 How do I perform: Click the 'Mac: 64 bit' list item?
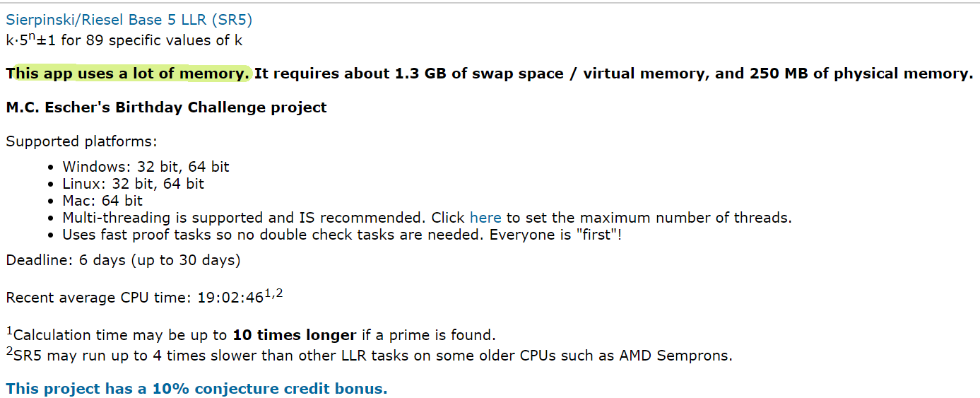click(x=102, y=201)
